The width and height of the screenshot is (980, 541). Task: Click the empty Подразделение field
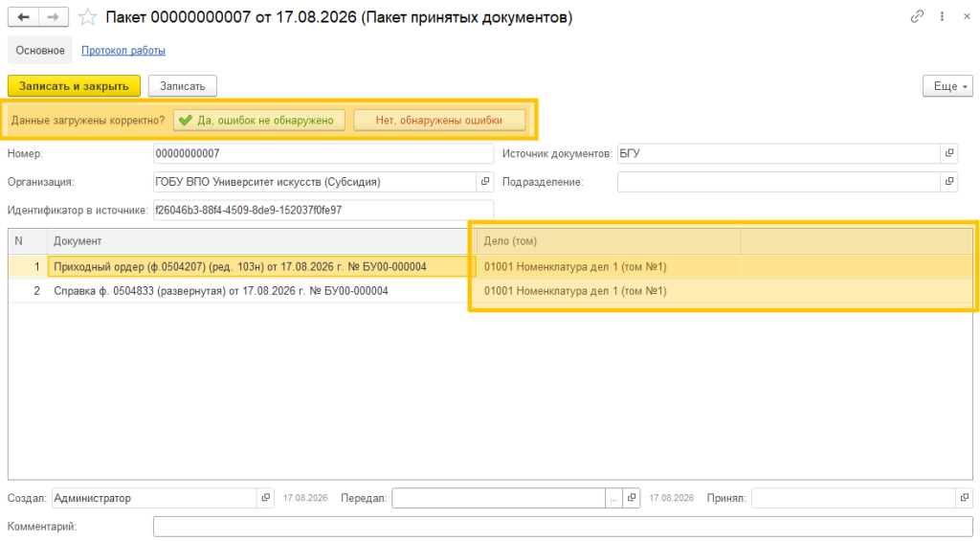(779, 182)
